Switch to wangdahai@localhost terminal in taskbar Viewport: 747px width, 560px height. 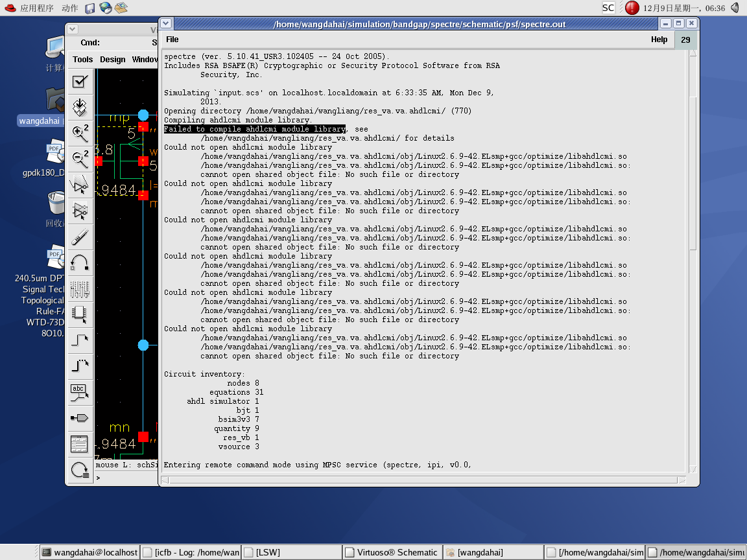(x=89, y=552)
